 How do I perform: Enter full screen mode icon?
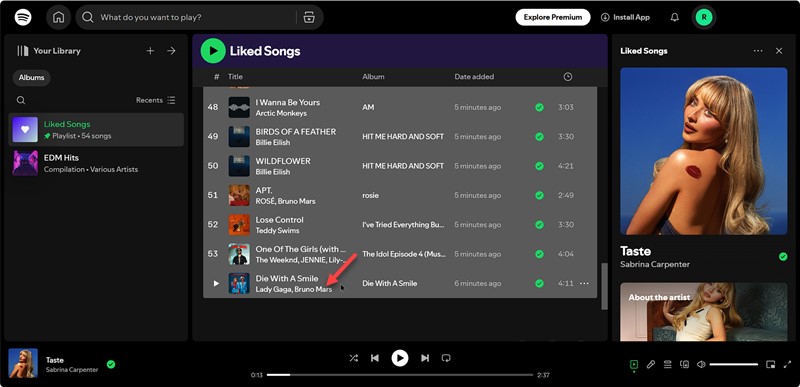pyautogui.click(x=787, y=365)
